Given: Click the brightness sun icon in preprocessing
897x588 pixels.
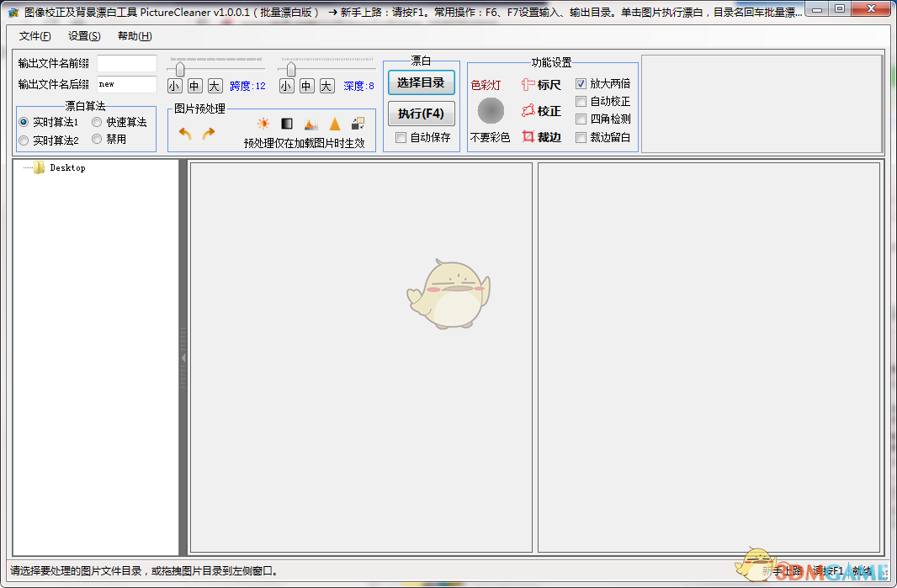Looking at the screenshot, I should (262, 121).
